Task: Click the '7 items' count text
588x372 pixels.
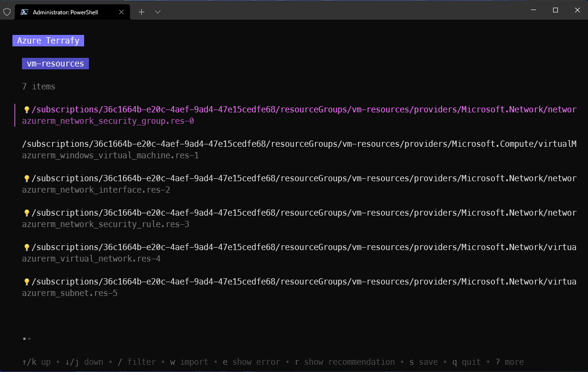Action: coord(39,87)
